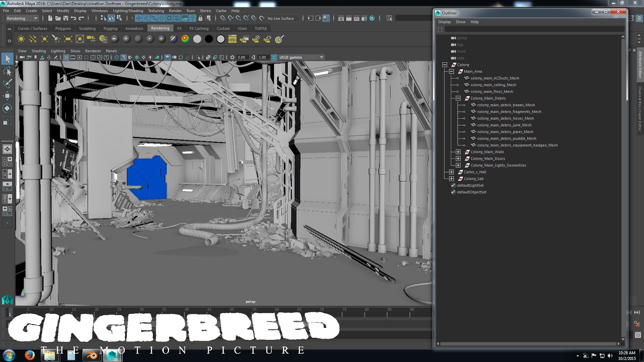644x362 pixels.
Task: Expand the Colony_Main_Lights_Geometries group
Action: tap(458, 165)
